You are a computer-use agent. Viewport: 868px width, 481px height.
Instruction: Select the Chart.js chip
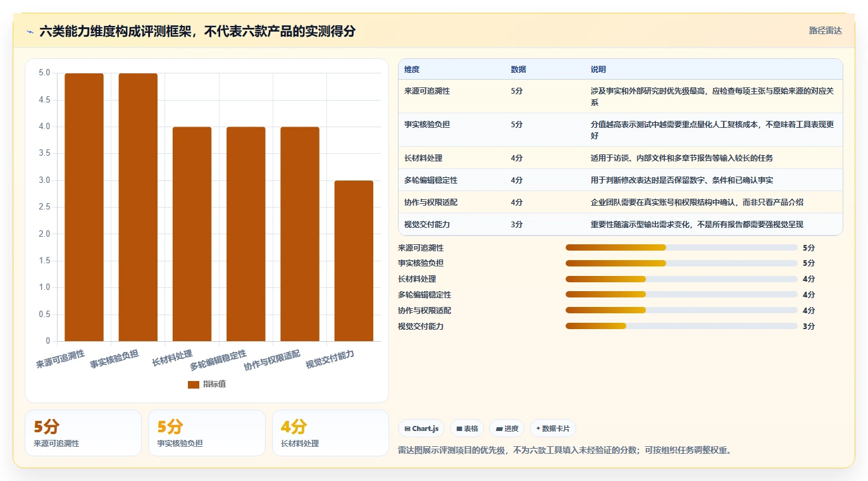pos(421,428)
